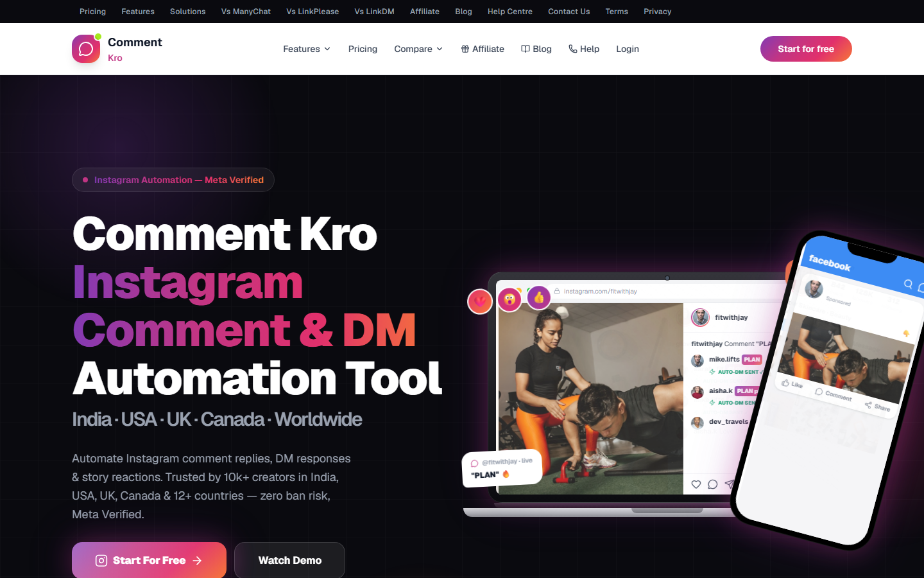Open the Vs LinkPlease comparison link
The width and height of the screenshot is (924, 578).
312,12
